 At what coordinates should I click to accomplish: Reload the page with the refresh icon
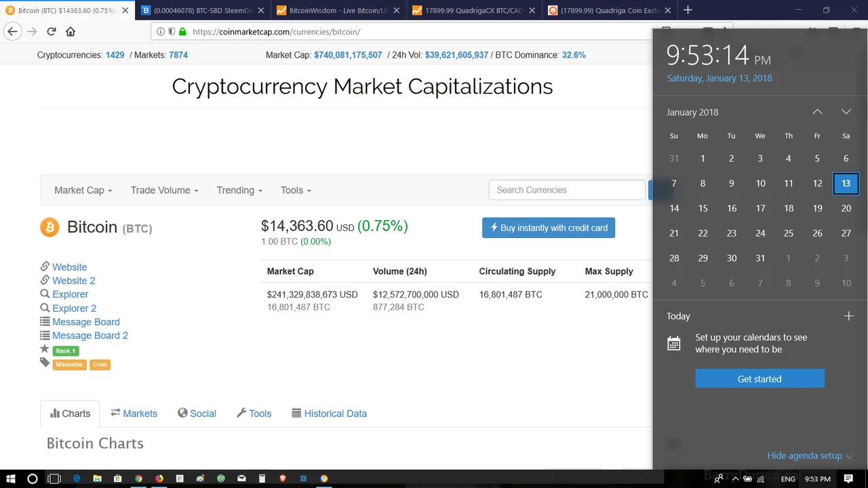52,32
